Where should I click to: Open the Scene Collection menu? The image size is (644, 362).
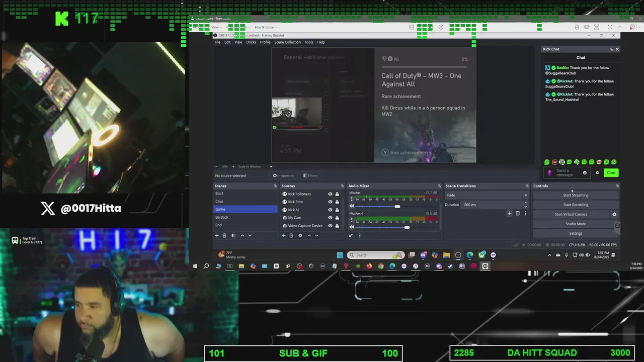coord(287,42)
